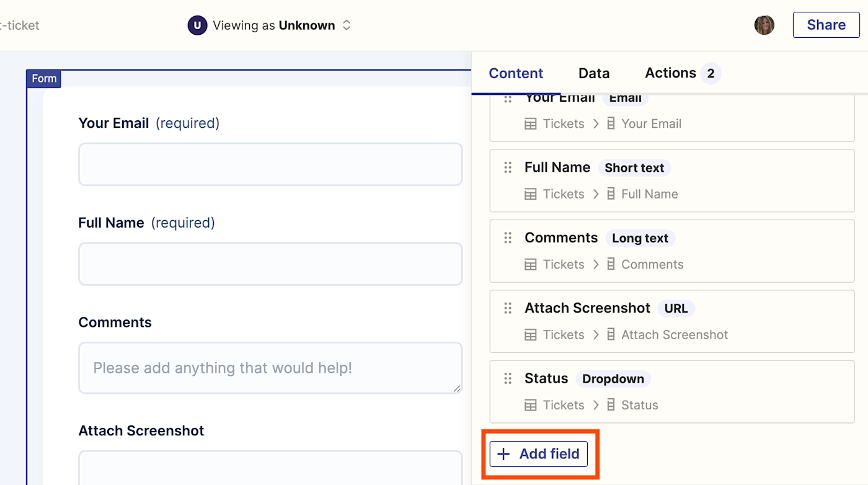Viewport: 868px width, 485px height.
Task: Click the drag handle beside Comments field
Action: point(508,238)
